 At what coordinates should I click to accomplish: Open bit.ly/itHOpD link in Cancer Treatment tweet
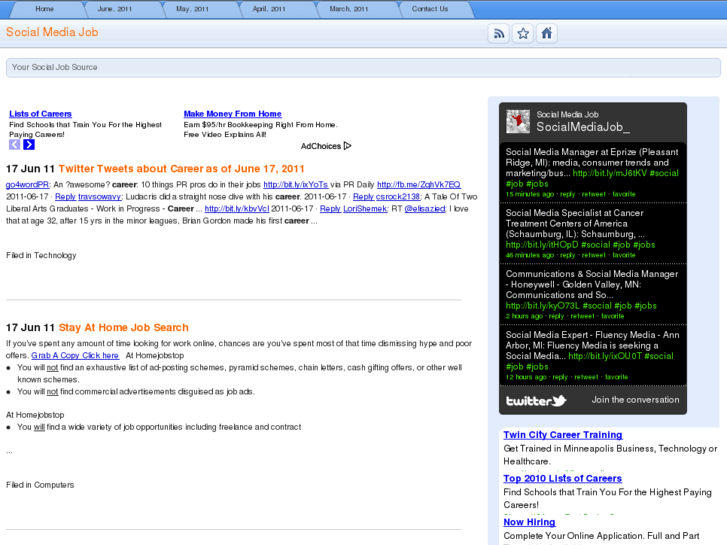[542, 245]
